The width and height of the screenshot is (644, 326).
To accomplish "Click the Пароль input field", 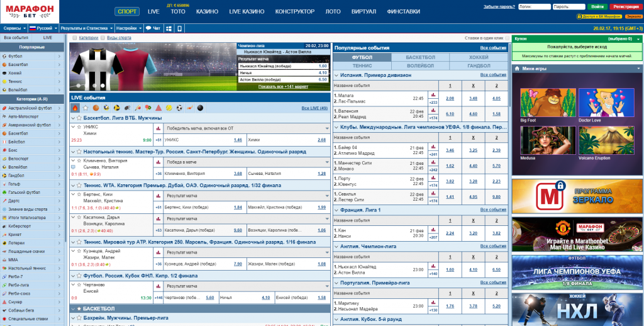I will pos(569,7).
